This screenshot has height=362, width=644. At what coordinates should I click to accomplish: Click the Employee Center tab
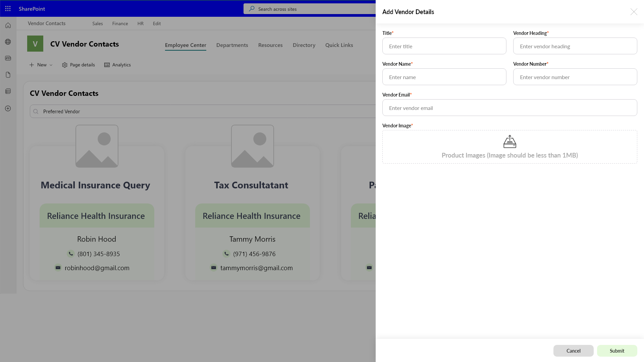click(185, 45)
